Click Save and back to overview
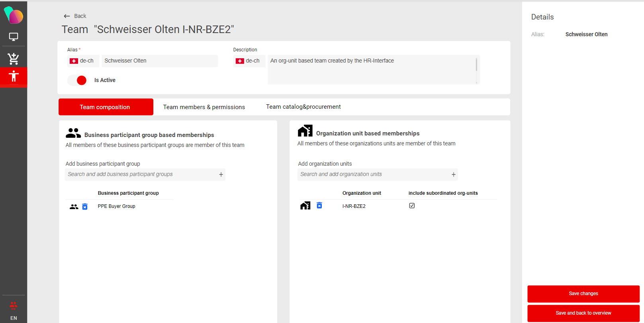Image resolution: width=644 pixels, height=323 pixels. coord(583,313)
